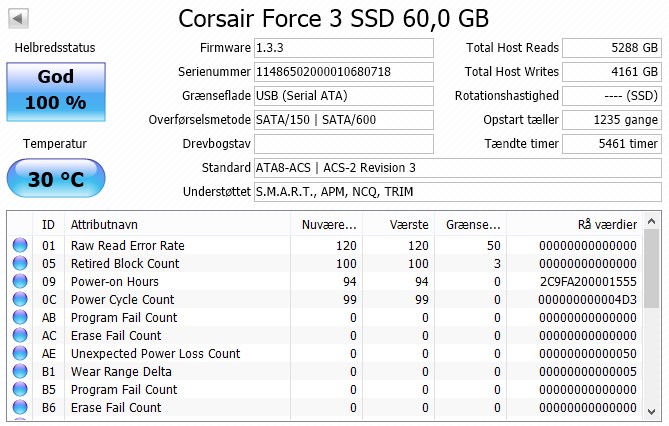The width and height of the screenshot is (669, 426).
Task: Click status orb for Raw Read Error Rate
Action: click(20, 245)
